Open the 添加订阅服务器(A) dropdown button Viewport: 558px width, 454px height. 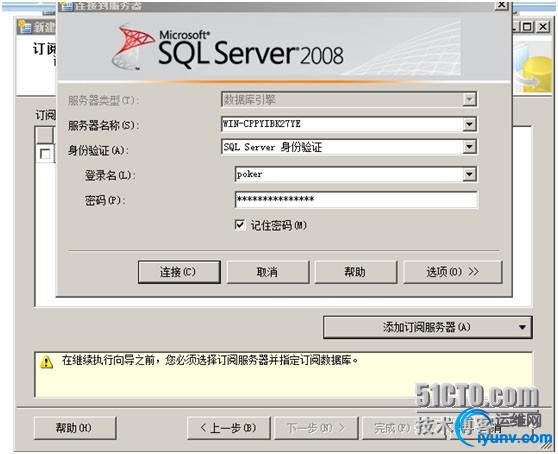pyautogui.click(x=427, y=327)
